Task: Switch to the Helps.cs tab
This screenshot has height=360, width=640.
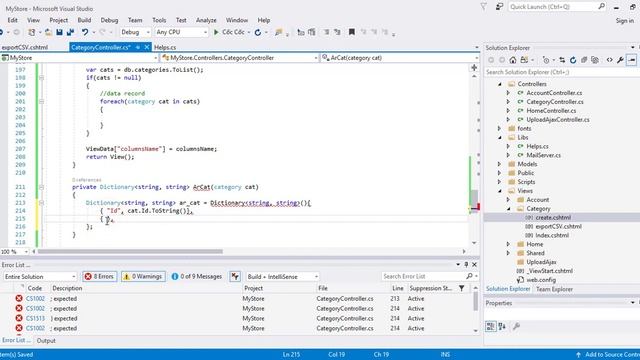Action: pos(165,47)
